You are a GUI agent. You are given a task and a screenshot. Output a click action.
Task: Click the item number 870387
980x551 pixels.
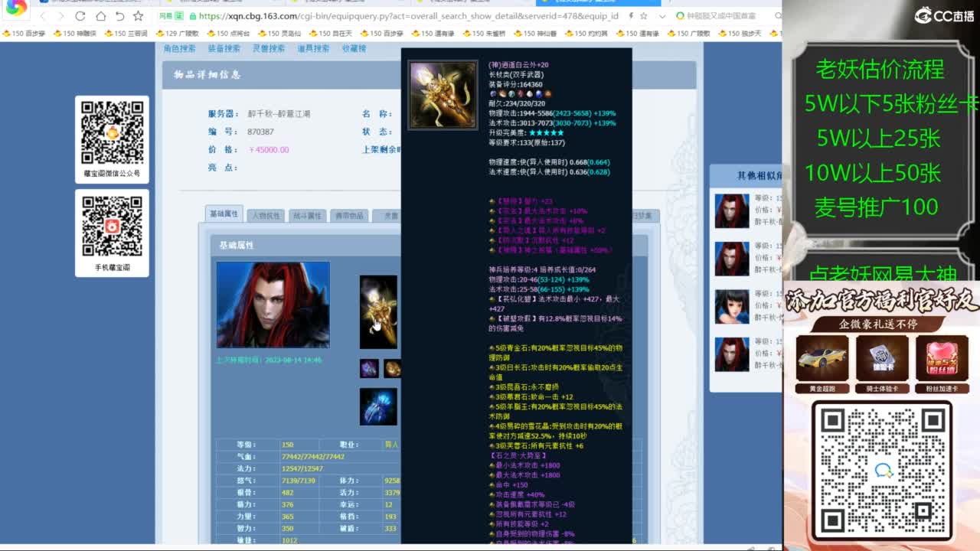(x=261, y=132)
